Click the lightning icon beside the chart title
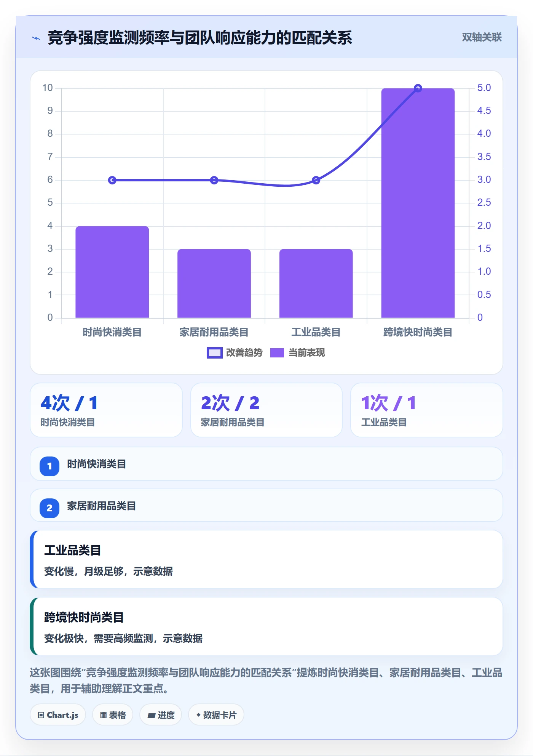533x756 pixels. point(36,38)
